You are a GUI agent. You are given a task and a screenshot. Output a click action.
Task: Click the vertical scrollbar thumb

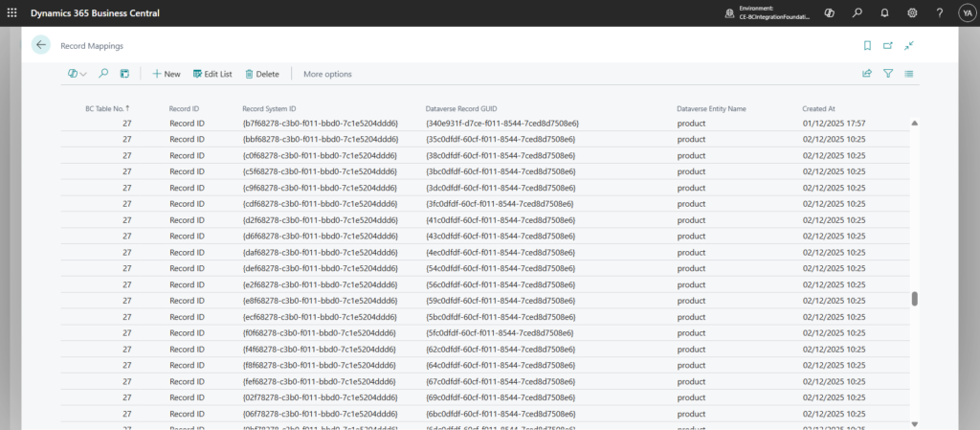914,299
